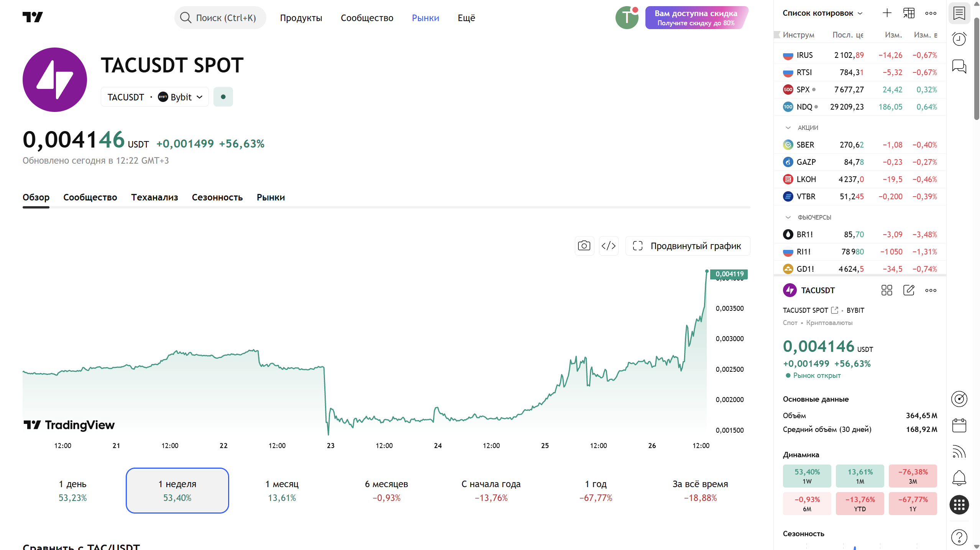Click the search field Поиск

click(220, 18)
